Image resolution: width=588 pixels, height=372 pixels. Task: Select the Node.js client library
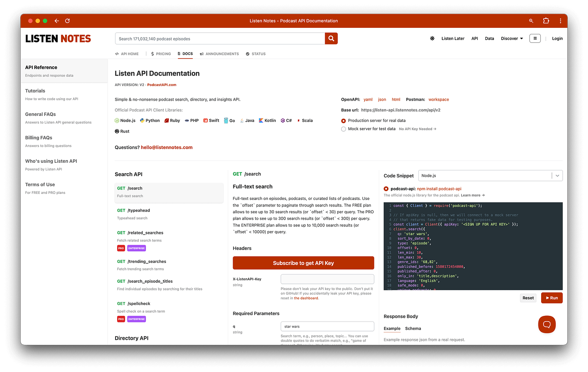coord(125,120)
